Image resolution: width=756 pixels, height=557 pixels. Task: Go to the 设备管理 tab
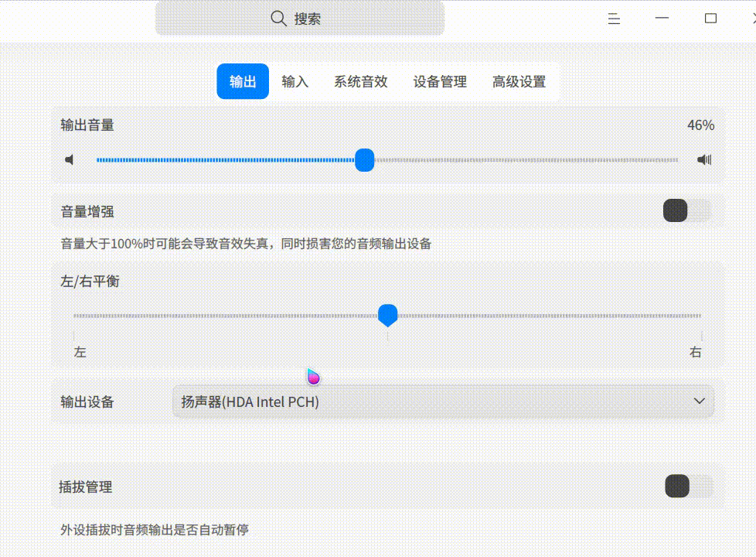pyautogui.click(x=440, y=81)
